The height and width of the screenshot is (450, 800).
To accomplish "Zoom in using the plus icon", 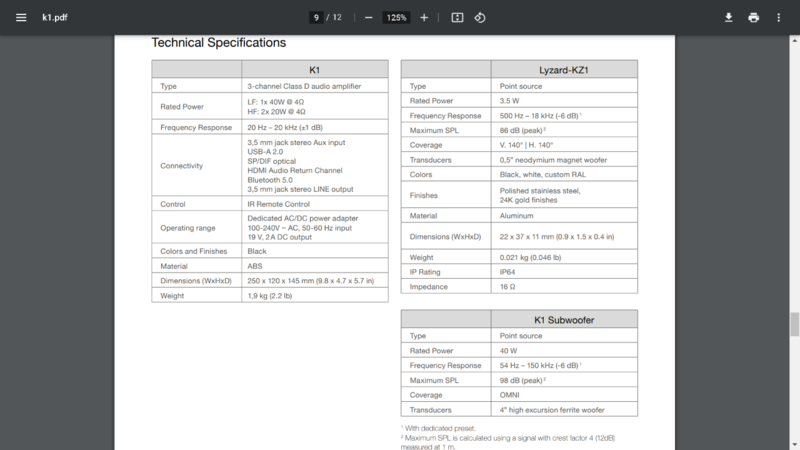I will [424, 17].
